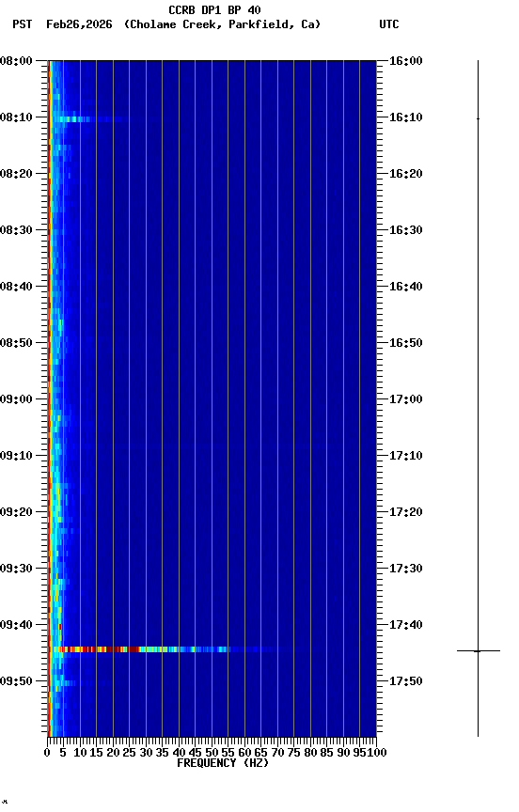Click the 70 Hz frequency axis label
This screenshot has width=519, height=812.
coord(277,753)
